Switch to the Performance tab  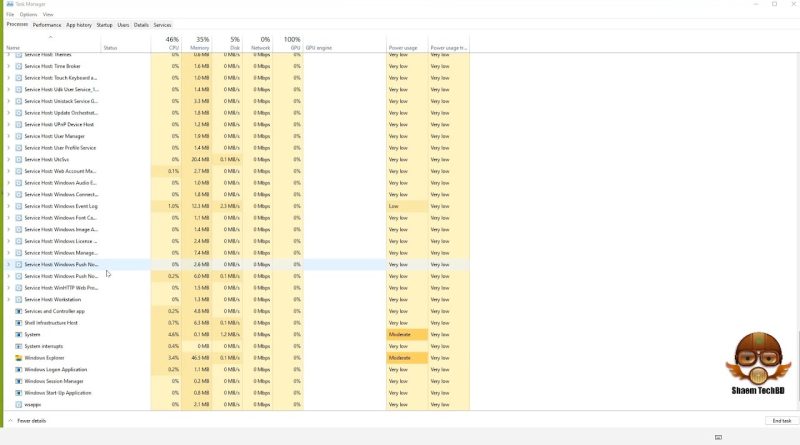(x=46, y=25)
